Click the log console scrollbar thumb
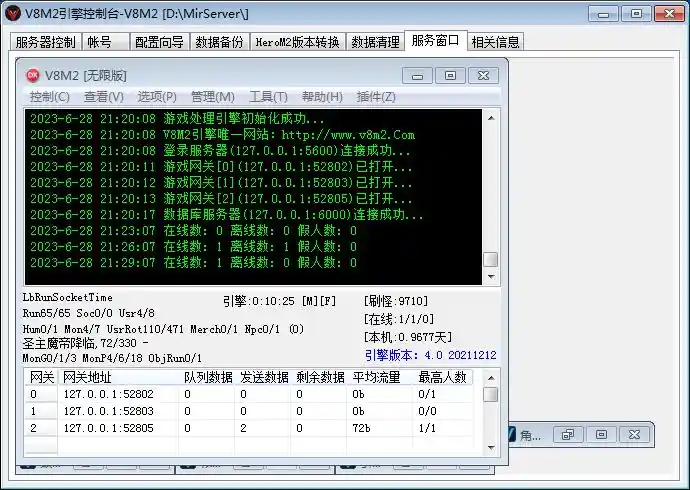This screenshot has width=690, height=490. pyautogui.click(x=491, y=259)
